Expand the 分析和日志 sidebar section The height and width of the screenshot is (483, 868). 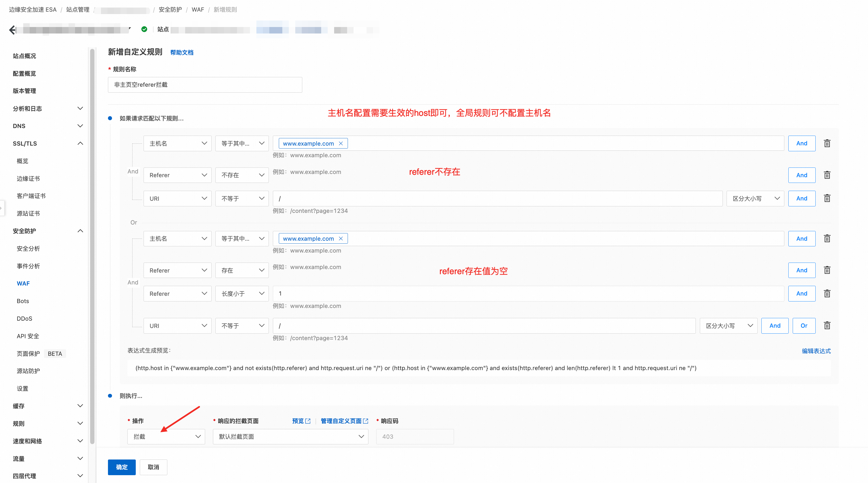pyautogui.click(x=80, y=108)
